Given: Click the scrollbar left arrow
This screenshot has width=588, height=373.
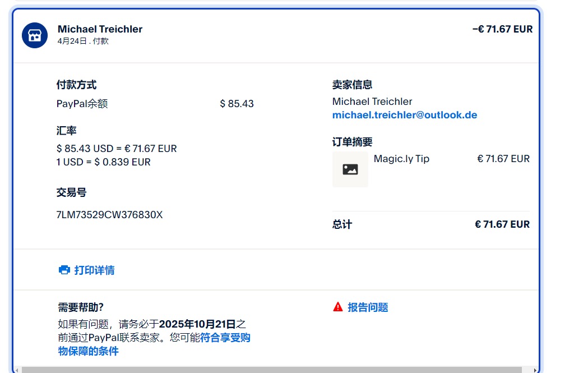Looking at the screenshot, I should pyautogui.click(x=17, y=370).
